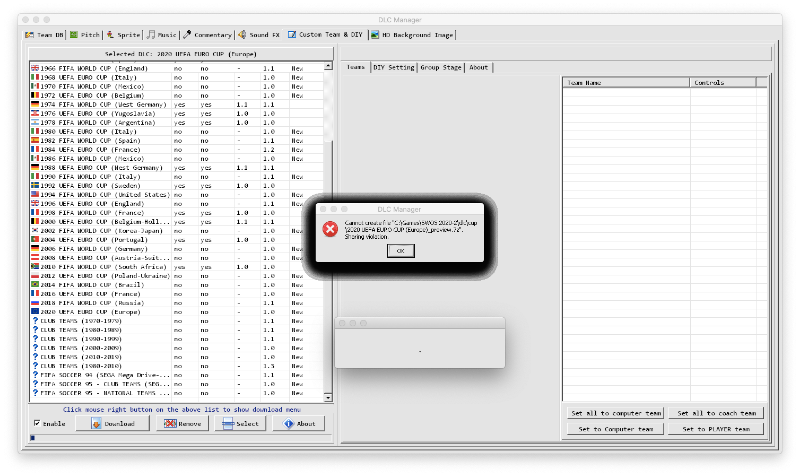Click the HD Background Image tab icon
800x475 pixels.
374,34
